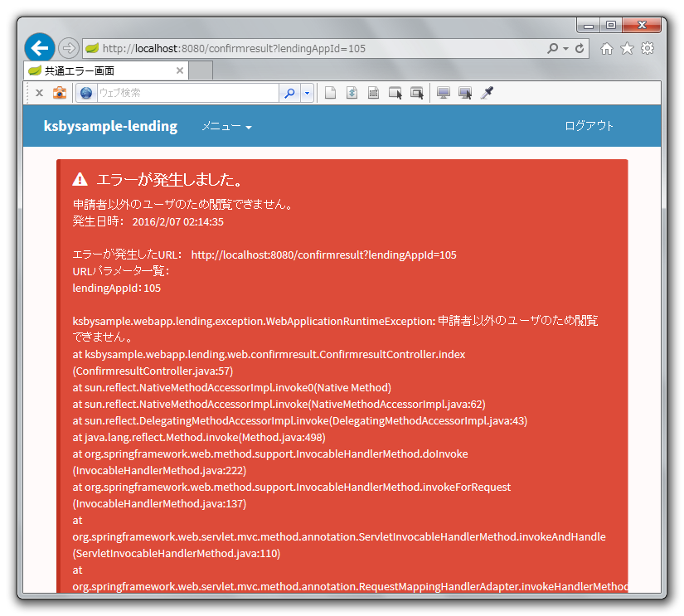Expand the toolbar search options dropdown
Image resolution: width=684 pixels, height=616 pixels.
pos(307,93)
